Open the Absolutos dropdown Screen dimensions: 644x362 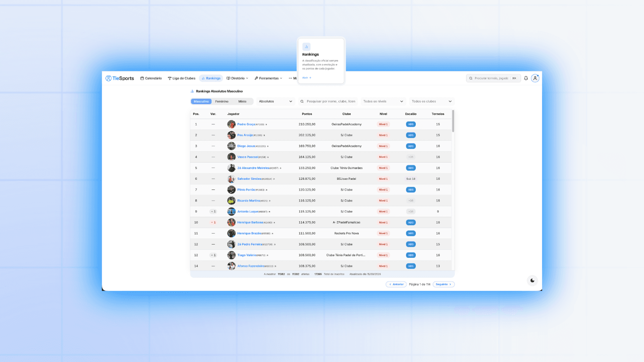(x=276, y=101)
